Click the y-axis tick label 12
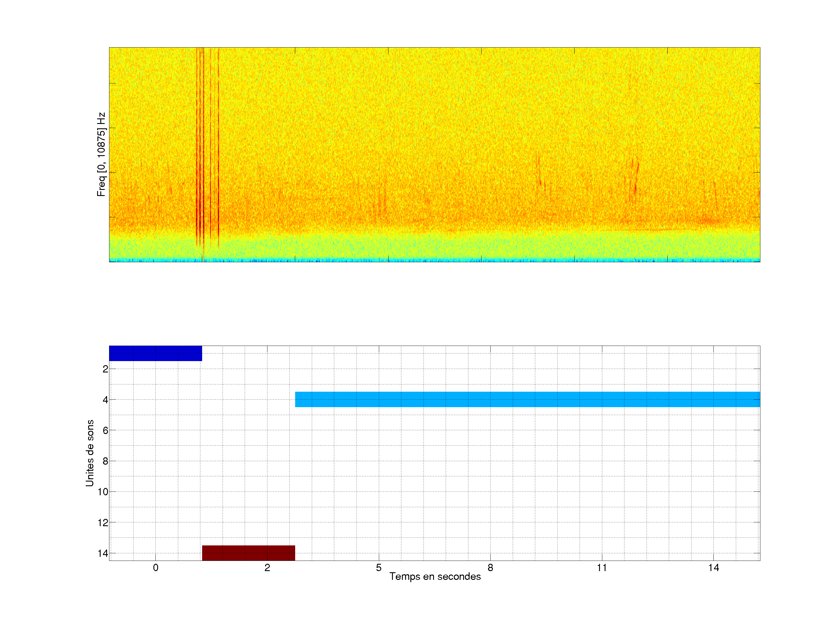 103,523
